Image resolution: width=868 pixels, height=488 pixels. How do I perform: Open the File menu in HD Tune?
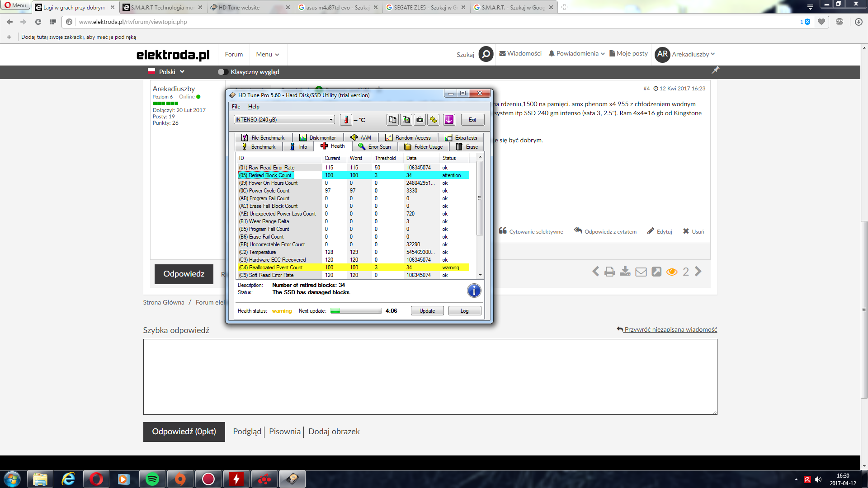point(236,107)
